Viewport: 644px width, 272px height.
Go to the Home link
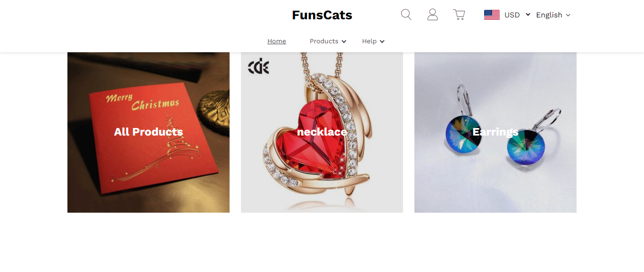point(277,41)
